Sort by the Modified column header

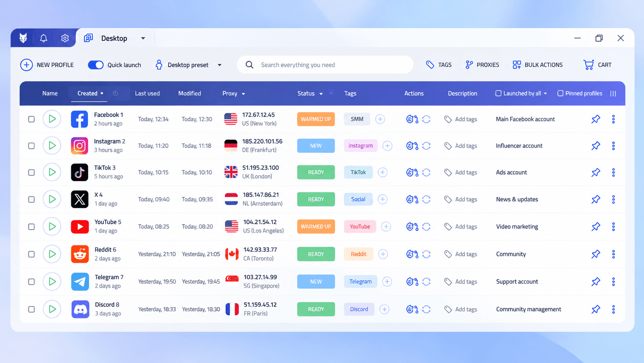[190, 93]
